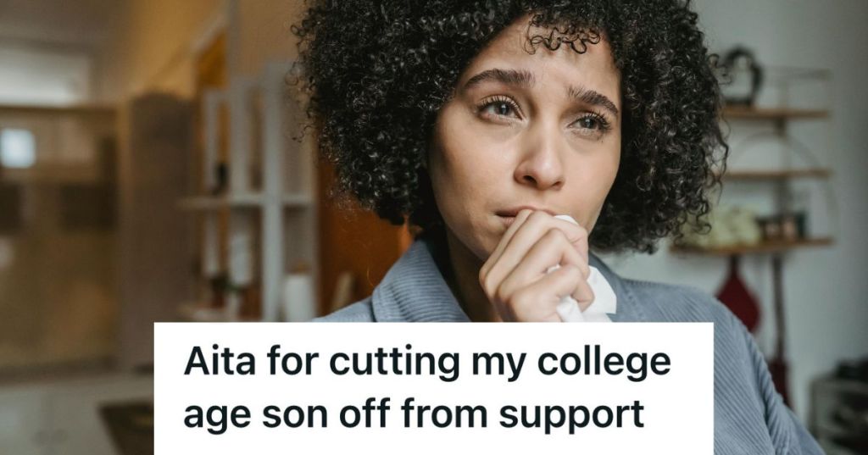The width and height of the screenshot is (868, 455).
Task: Open the white headline text card
Action: 433,389
